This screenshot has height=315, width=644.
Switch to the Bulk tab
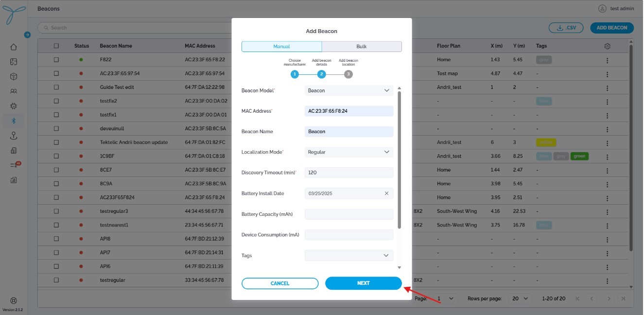[362, 47]
